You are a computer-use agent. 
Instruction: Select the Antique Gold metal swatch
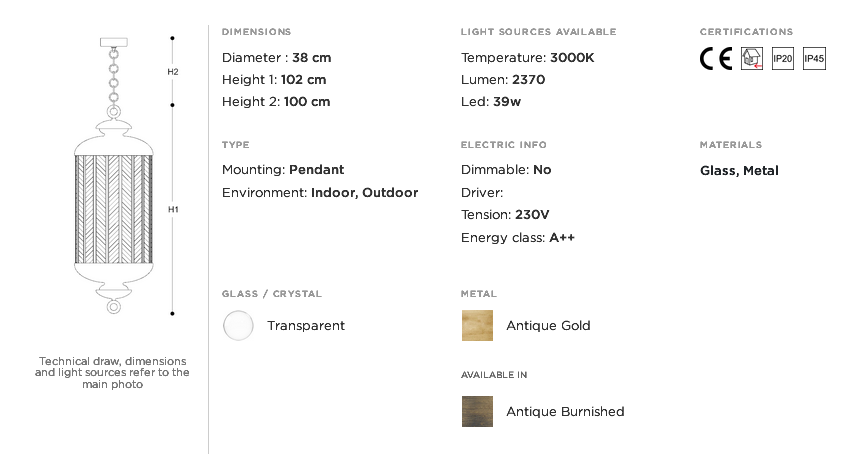(477, 326)
